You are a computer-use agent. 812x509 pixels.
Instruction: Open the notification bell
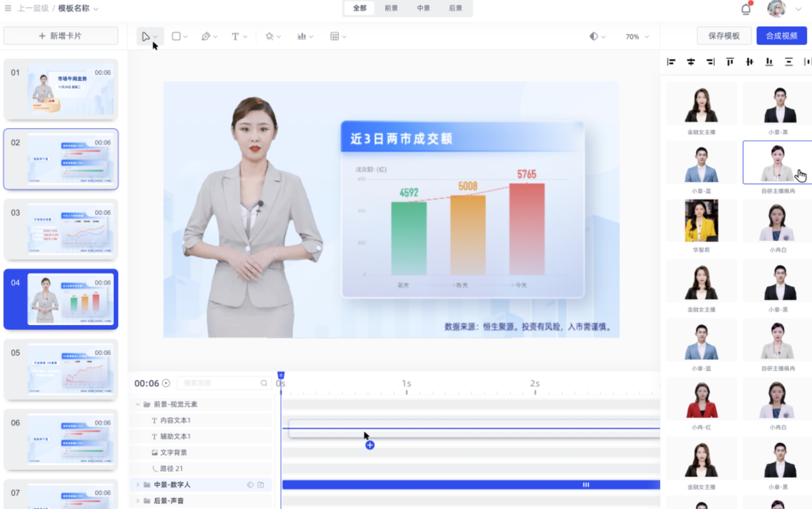(746, 9)
